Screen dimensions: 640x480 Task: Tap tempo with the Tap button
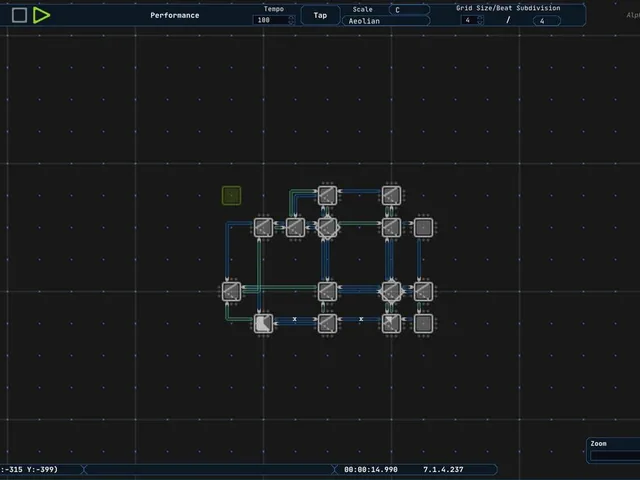point(320,15)
